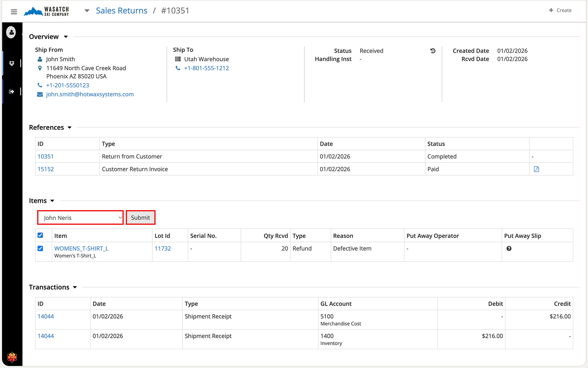Uncheck the WOMENS_T-SHIRT_L row checkbox
This screenshot has height=368, width=588.
click(x=40, y=248)
